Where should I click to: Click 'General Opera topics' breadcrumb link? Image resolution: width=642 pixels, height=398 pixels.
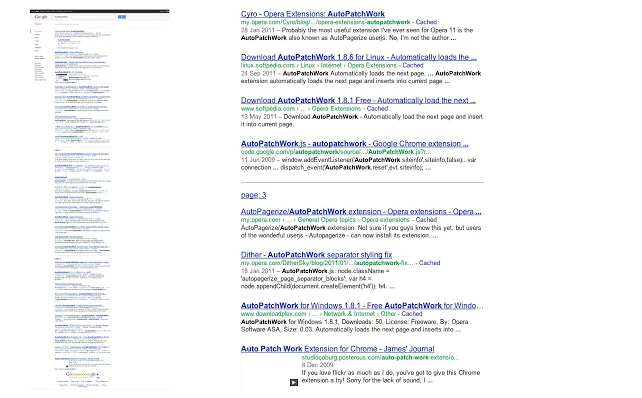(326, 220)
